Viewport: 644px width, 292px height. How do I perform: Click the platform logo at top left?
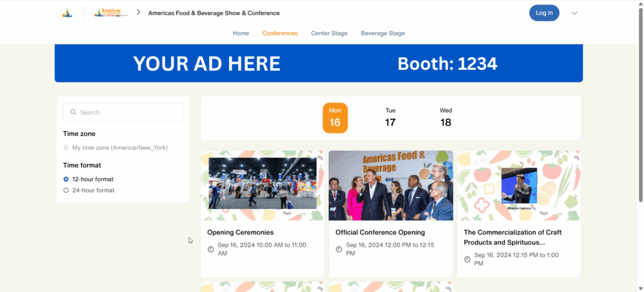[67, 13]
